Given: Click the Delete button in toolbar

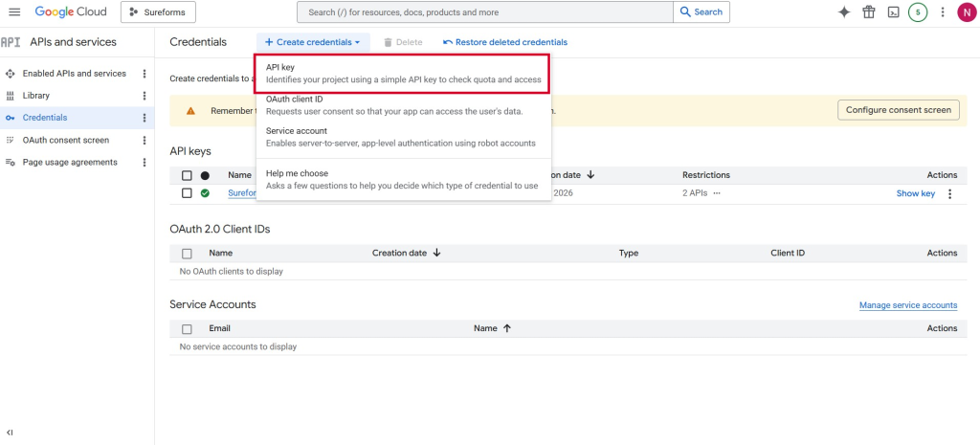Looking at the screenshot, I should [403, 42].
